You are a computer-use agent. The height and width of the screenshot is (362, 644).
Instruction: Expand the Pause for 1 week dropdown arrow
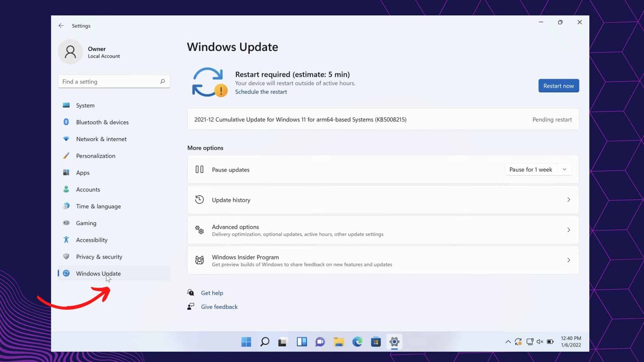tap(565, 169)
